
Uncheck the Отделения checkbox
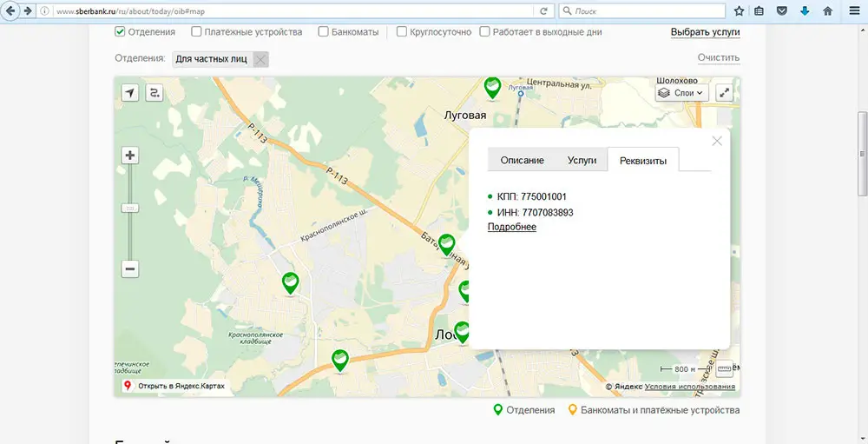click(x=120, y=31)
